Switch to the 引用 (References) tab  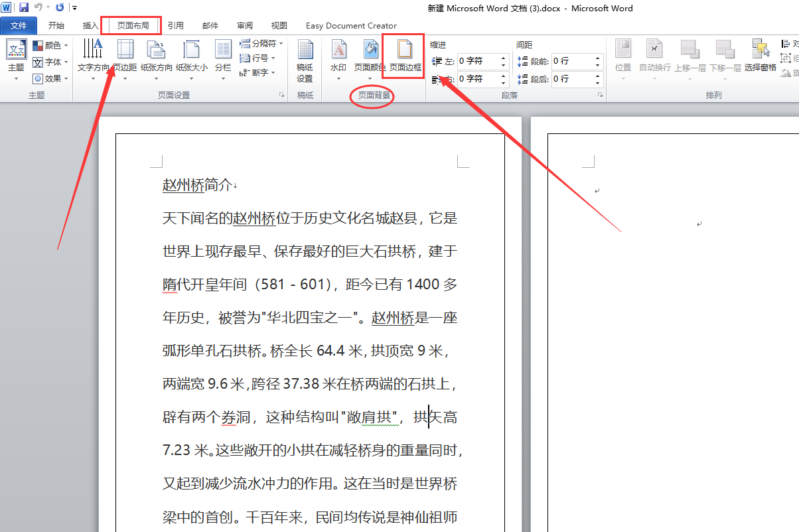point(176,26)
